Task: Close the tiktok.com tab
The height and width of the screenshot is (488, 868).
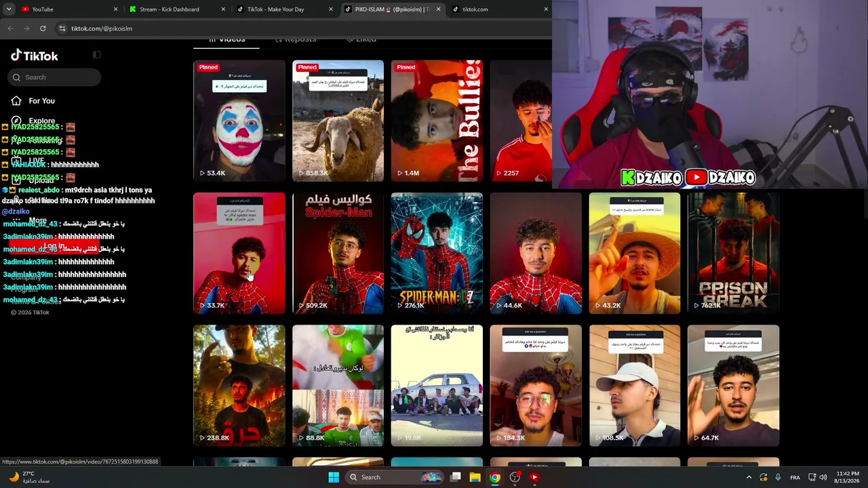Action: pos(546,9)
